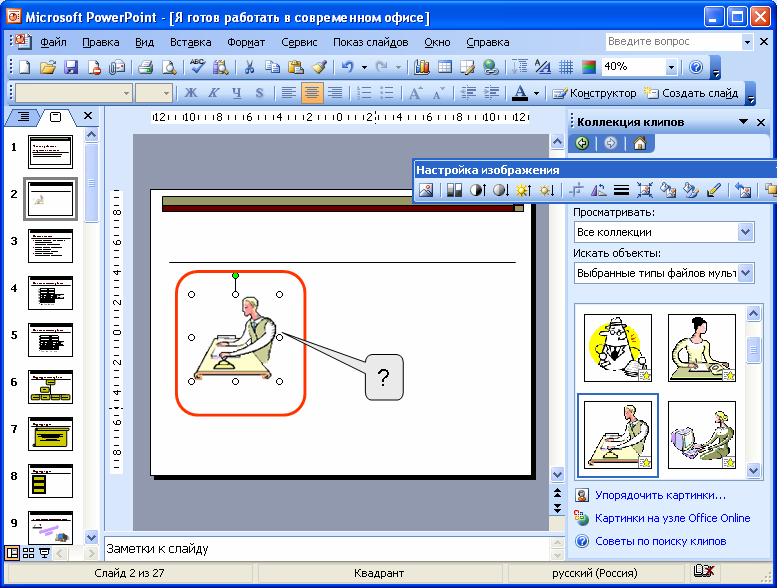Toggle center alignment
Viewport: 777px width, 588px height.
coord(312,93)
